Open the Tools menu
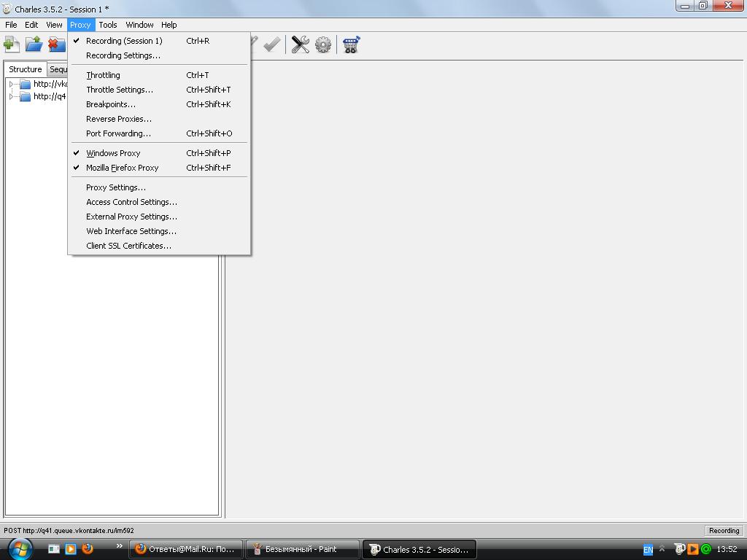 point(108,25)
